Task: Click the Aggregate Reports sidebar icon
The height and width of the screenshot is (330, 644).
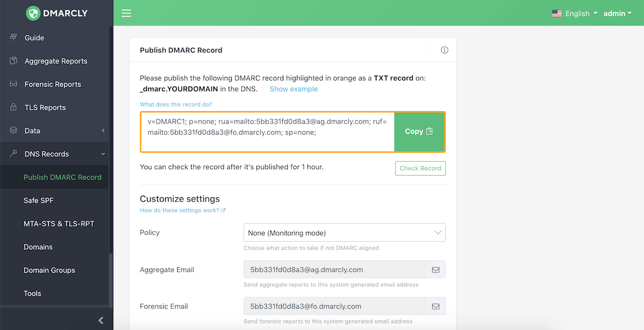Action: (14, 61)
